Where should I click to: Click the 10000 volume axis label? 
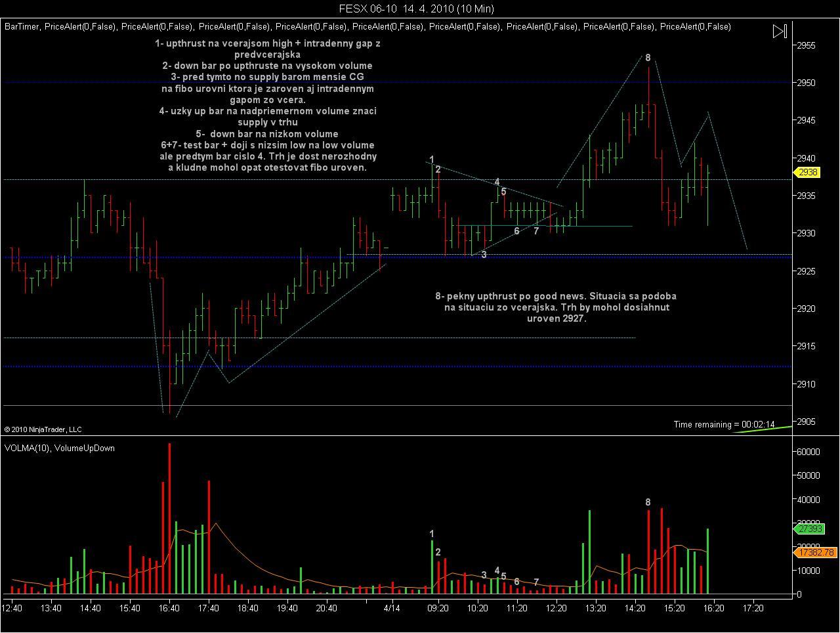point(808,571)
